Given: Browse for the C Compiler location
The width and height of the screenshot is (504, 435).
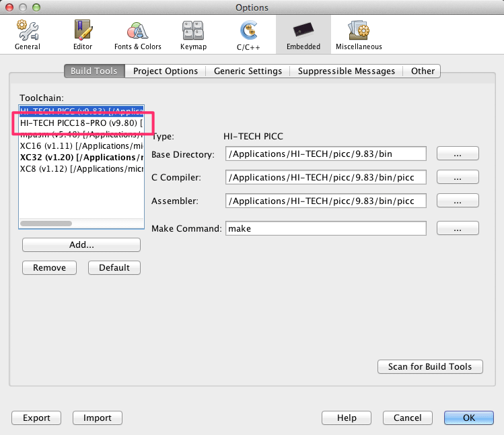Looking at the screenshot, I should pyautogui.click(x=458, y=177).
